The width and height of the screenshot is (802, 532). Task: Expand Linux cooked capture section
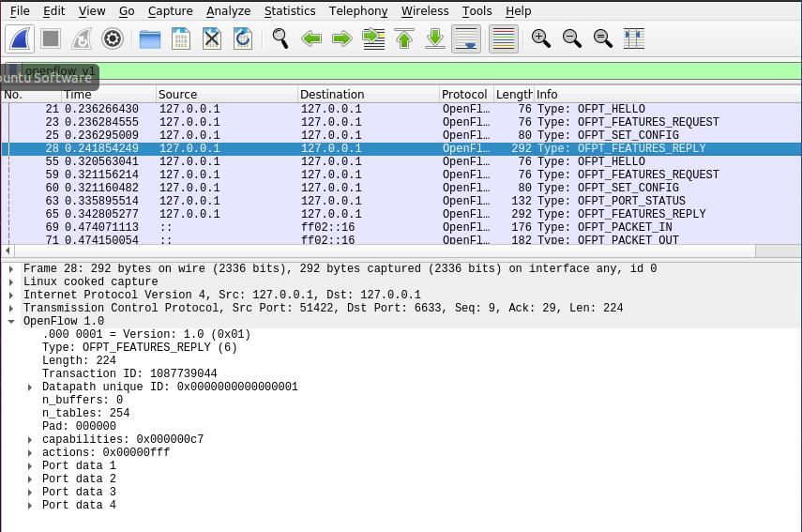point(11,281)
